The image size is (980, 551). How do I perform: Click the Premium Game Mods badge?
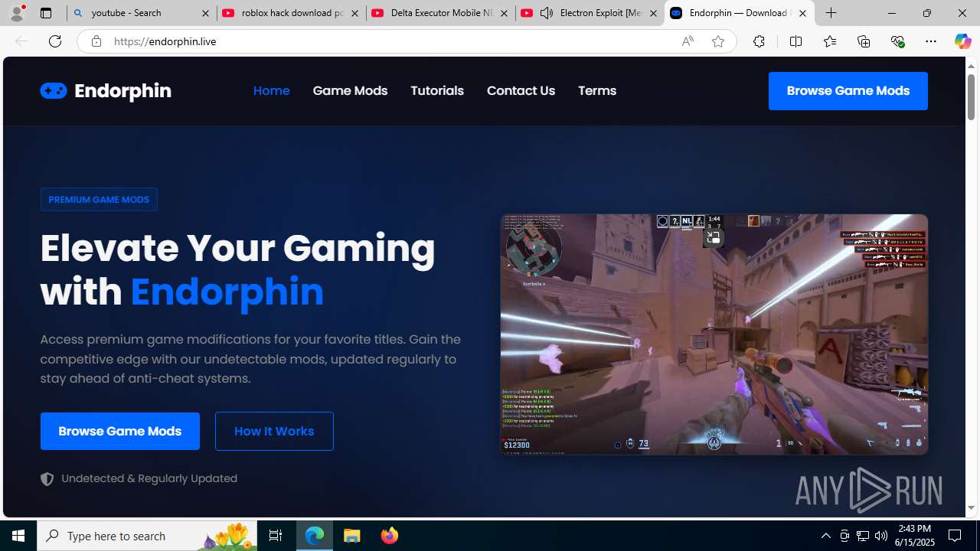[x=99, y=199]
